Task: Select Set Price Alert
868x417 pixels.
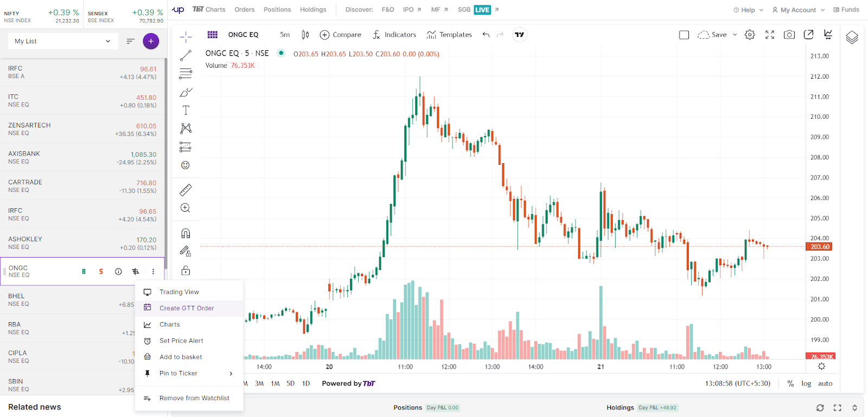Action: pos(189,341)
